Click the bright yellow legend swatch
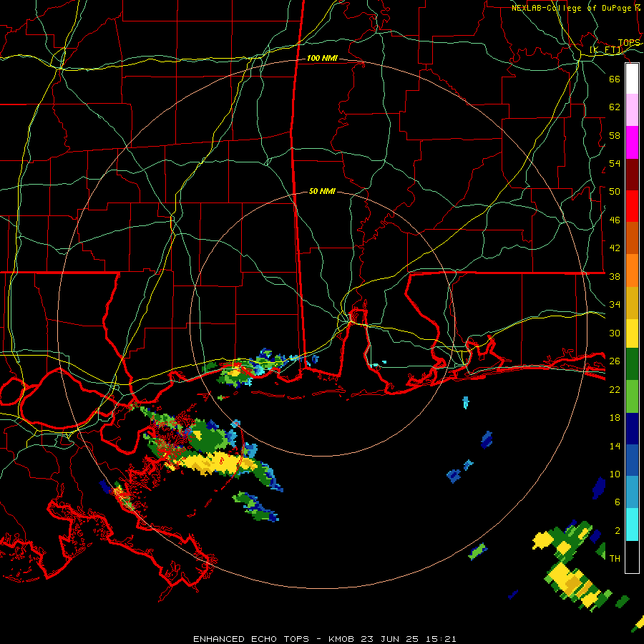The image size is (644, 644). (632, 333)
